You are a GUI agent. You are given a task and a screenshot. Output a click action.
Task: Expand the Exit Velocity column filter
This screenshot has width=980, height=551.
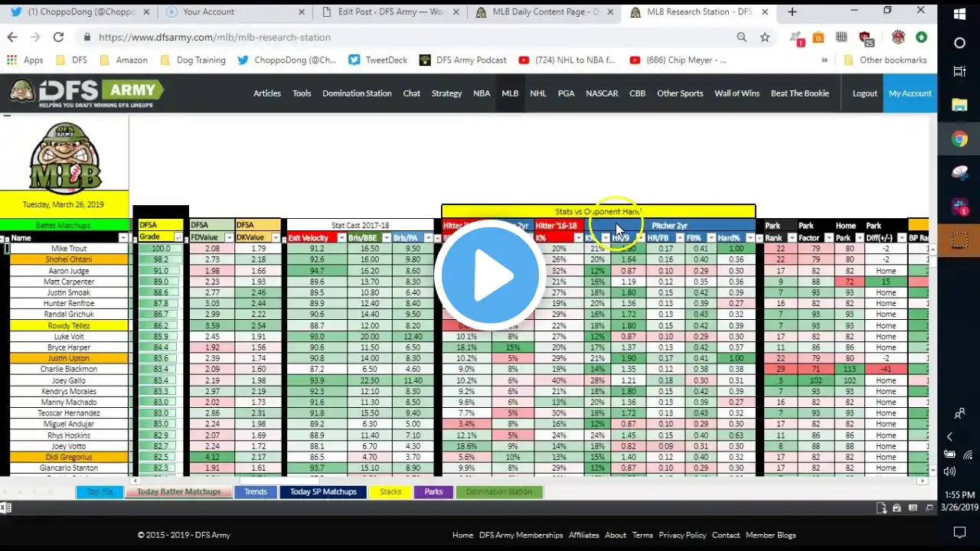(341, 238)
